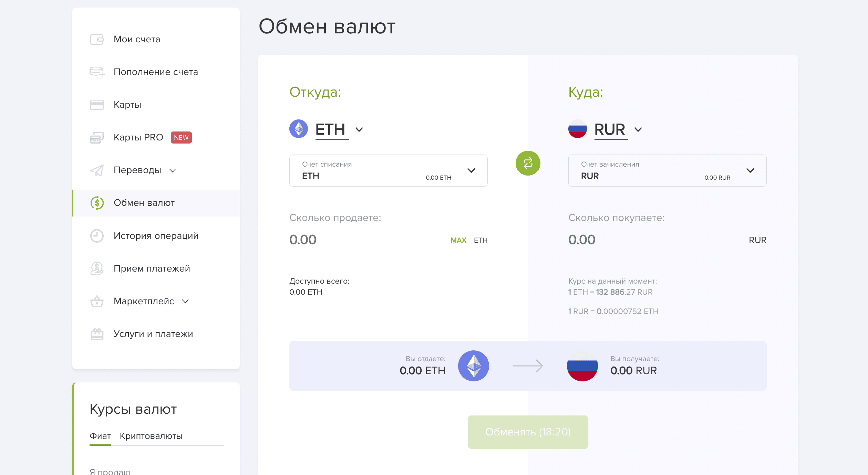Select the Фиат rates tab
868x475 pixels.
tap(100, 436)
